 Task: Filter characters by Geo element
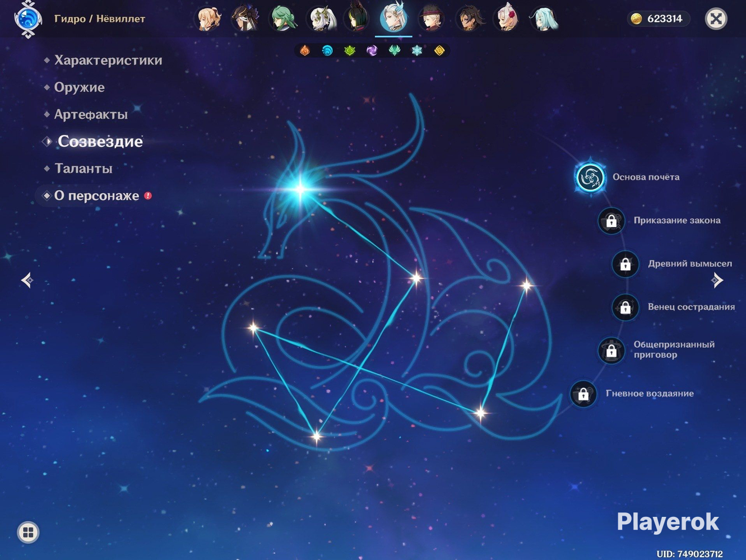click(x=439, y=51)
